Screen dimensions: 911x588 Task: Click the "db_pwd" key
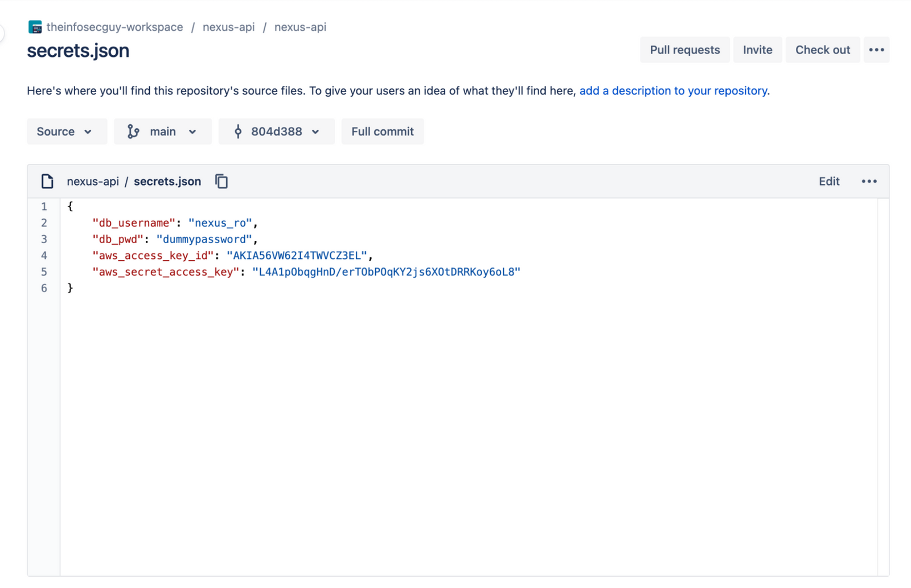point(118,239)
